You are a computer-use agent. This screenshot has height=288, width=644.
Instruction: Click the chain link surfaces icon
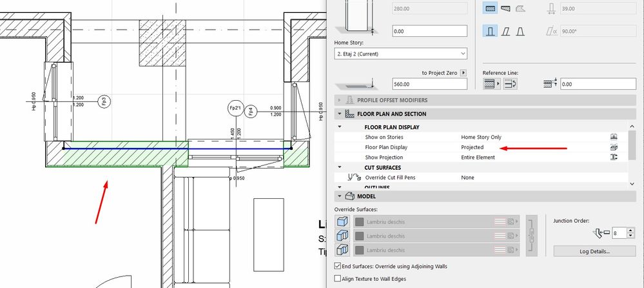[531, 236]
